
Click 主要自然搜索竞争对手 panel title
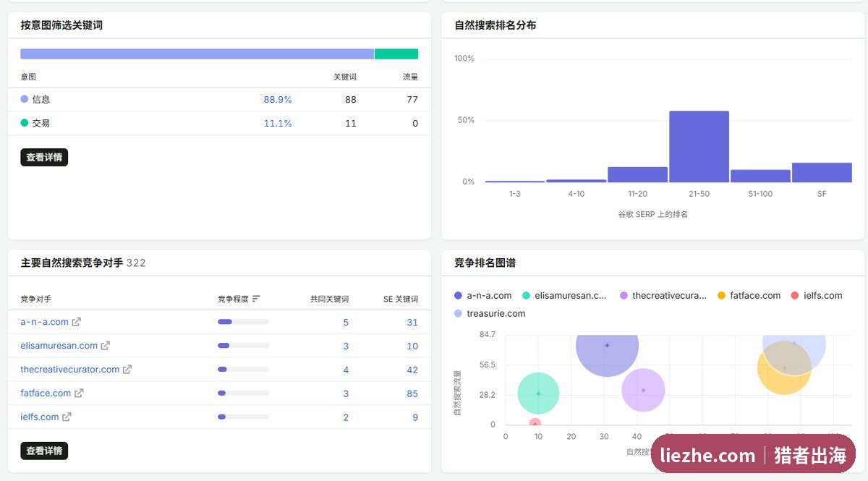point(72,263)
